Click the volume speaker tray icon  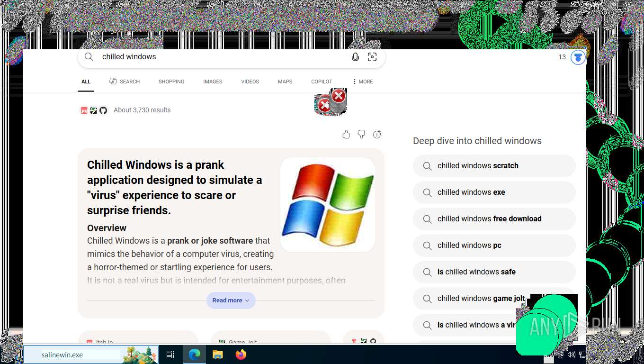(571, 355)
